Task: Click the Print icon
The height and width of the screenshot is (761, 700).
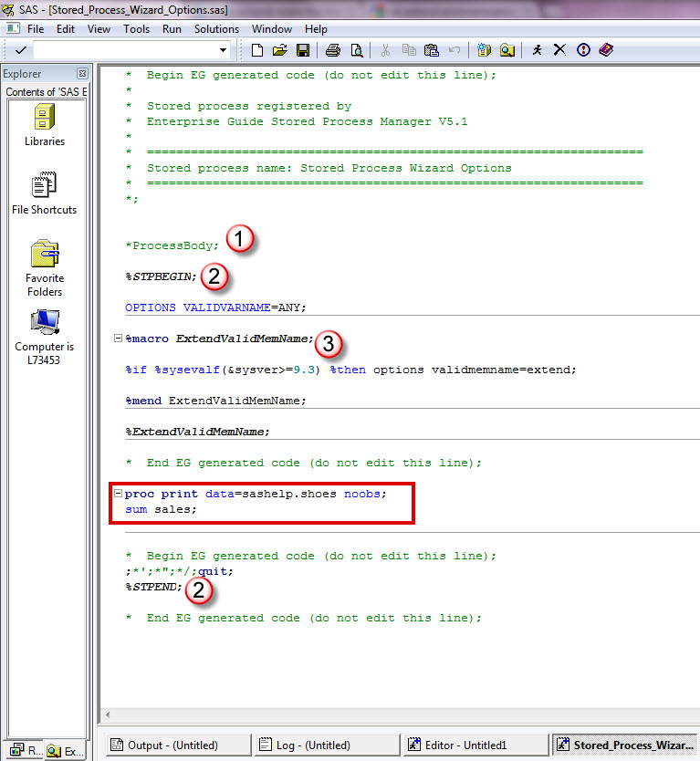Action: tap(332, 50)
